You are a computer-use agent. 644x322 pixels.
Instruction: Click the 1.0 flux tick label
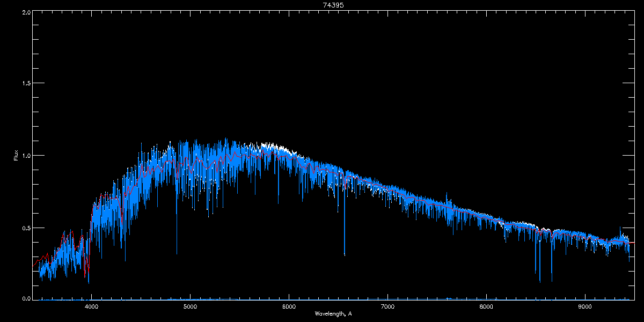pyautogui.click(x=26, y=156)
